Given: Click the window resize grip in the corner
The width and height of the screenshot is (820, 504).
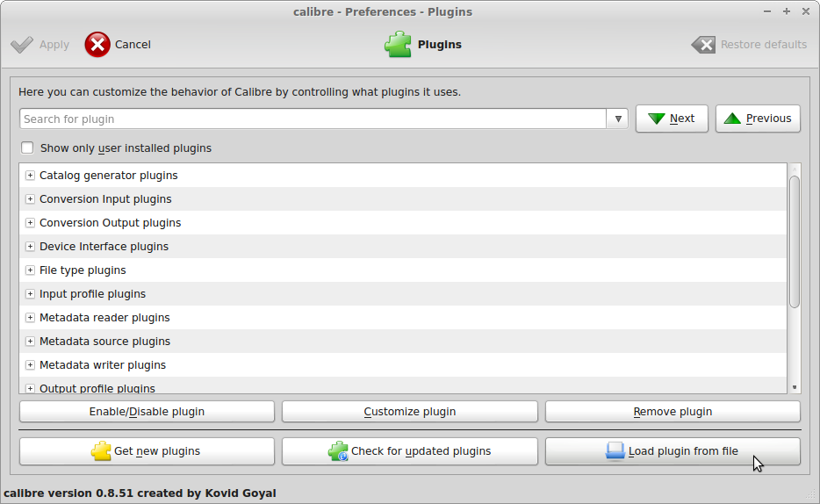Looking at the screenshot, I should pos(811,495).
